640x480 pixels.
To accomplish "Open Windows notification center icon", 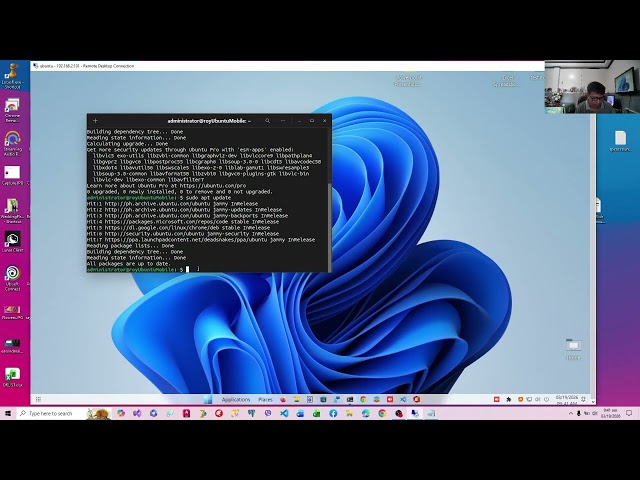I will [x=629, y=413].
